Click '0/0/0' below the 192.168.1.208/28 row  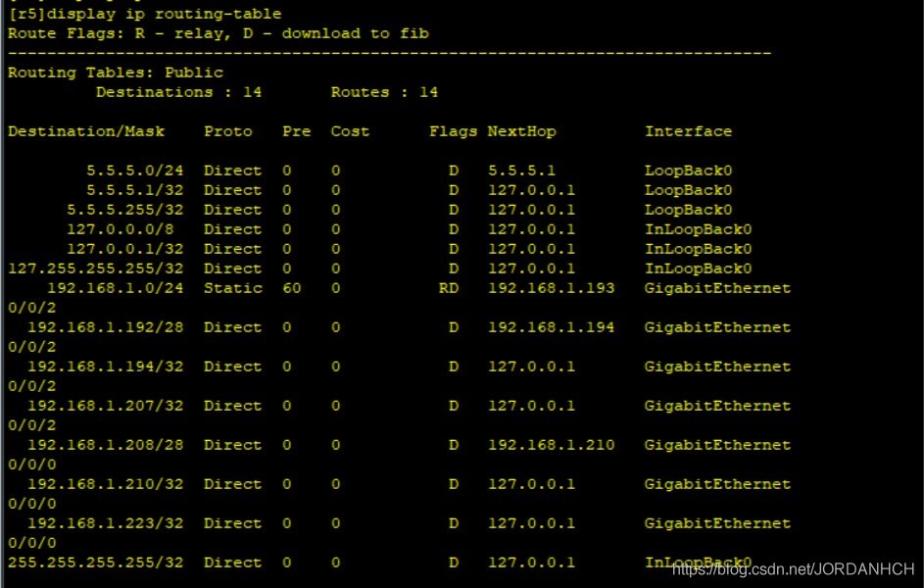(x=31, y=465)
